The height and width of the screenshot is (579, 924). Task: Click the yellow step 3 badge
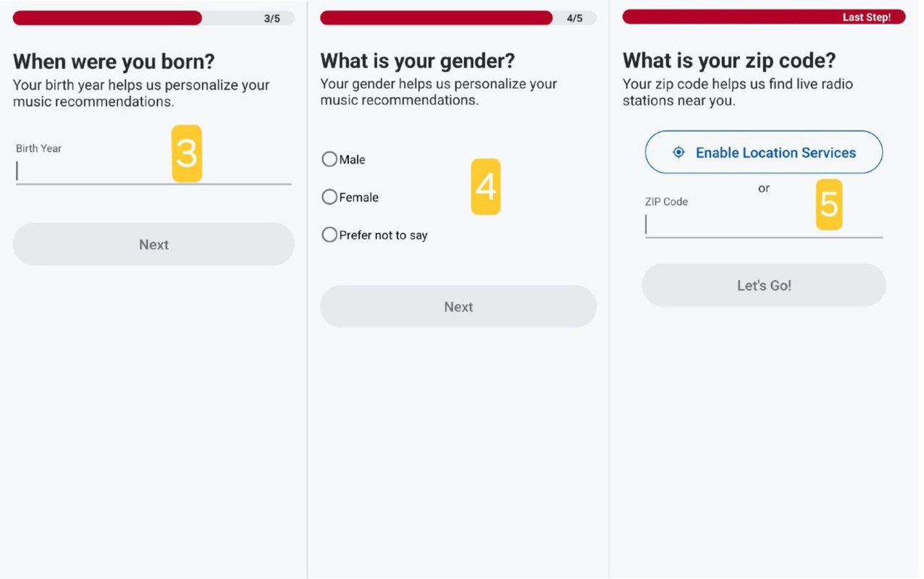coord(187,153)
